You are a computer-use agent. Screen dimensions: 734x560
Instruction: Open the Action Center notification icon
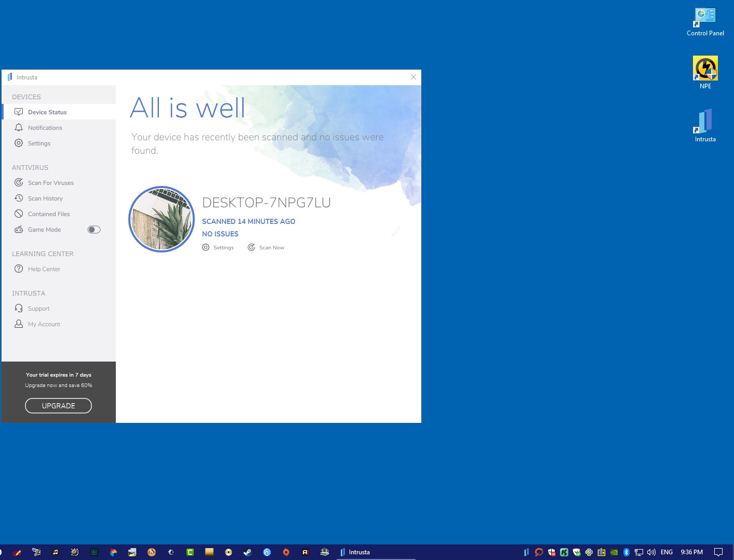point(718,552)
